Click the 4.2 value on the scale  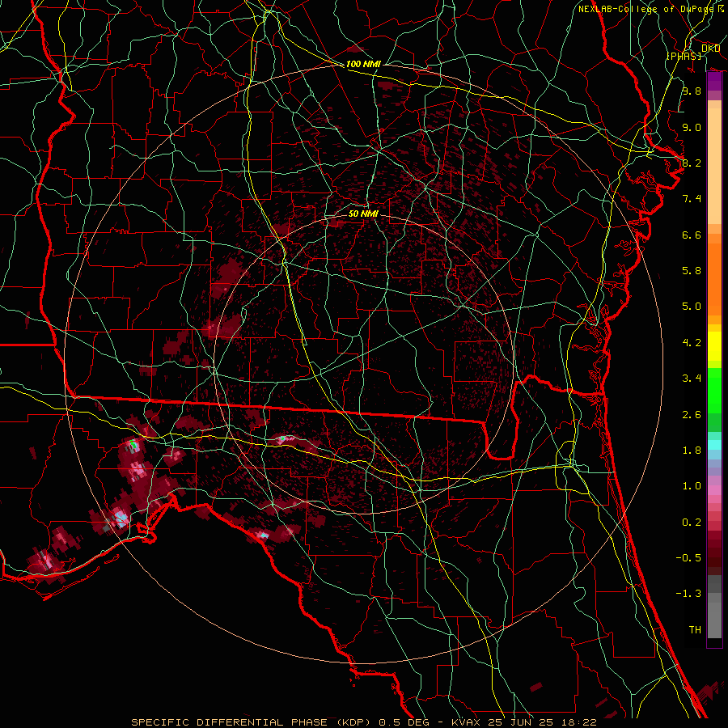(x=692, y=343)
